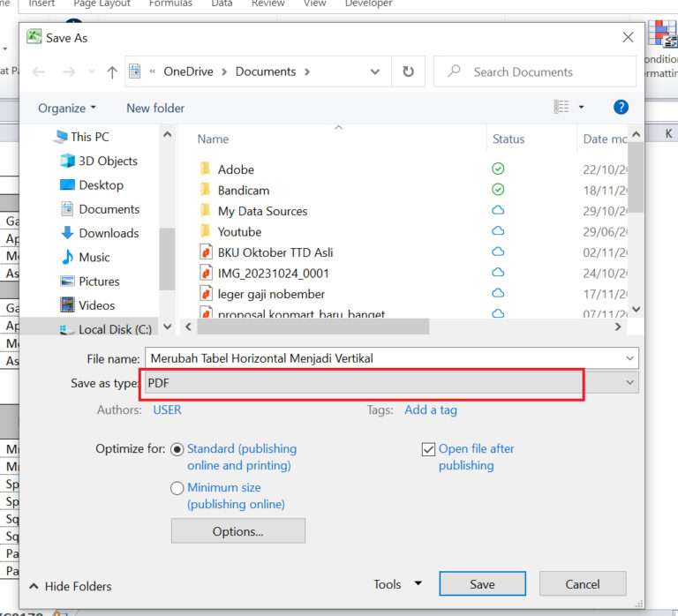
Task: Click View ribbon tab in Excel
Action: pyautogui.click(x=314, y=4)
